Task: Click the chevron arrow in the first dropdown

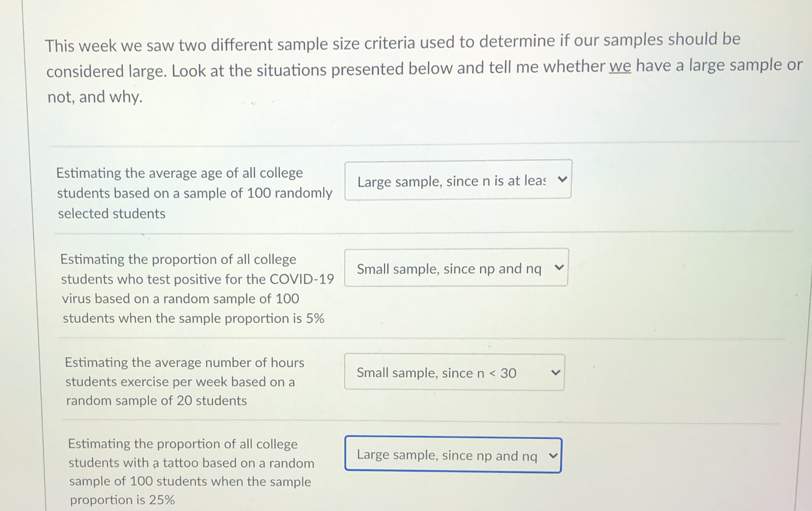Action: click(x=562, y=179)
